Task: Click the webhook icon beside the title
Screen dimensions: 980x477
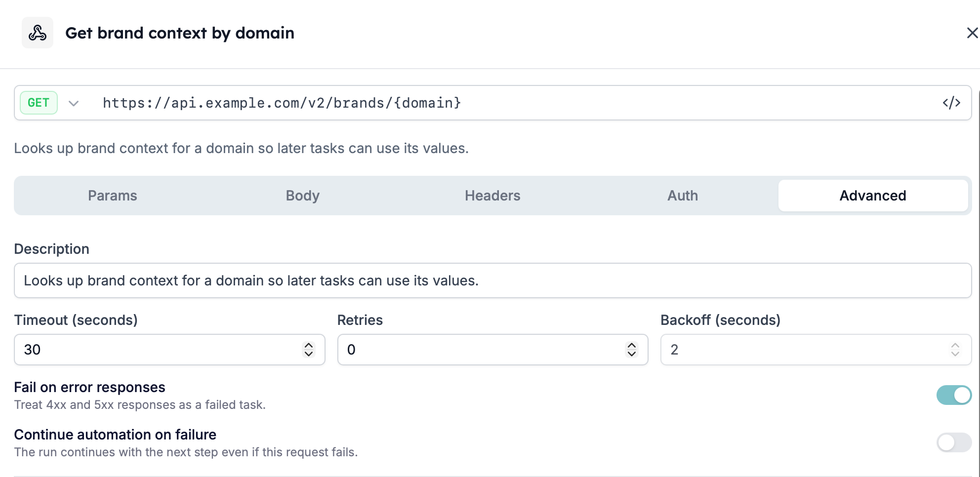Action: tap(38, 33)
